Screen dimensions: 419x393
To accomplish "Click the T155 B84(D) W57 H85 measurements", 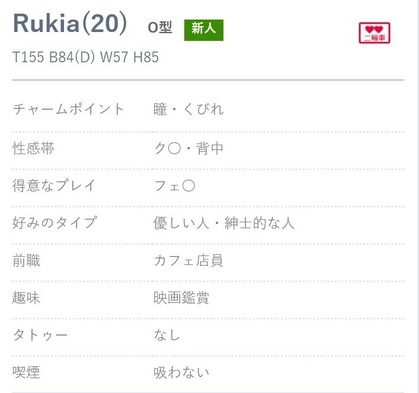I will [x=85, y=57].
